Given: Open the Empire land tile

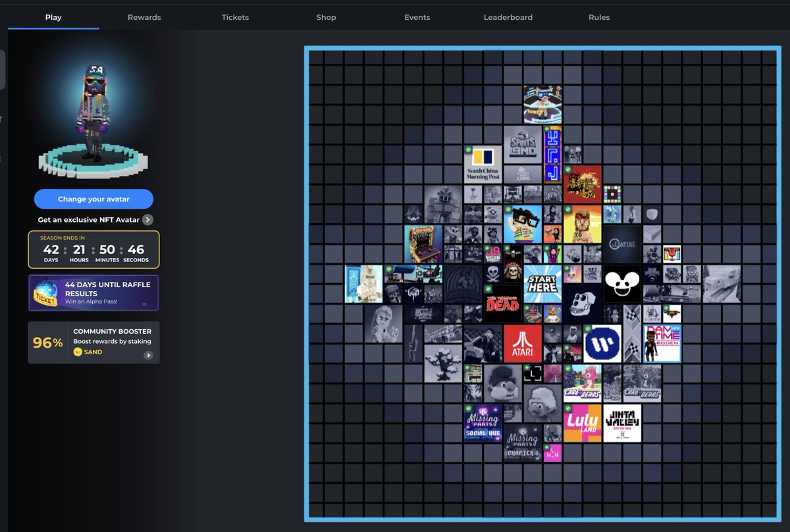Looking at the screenshot, I should coord(622,244).
